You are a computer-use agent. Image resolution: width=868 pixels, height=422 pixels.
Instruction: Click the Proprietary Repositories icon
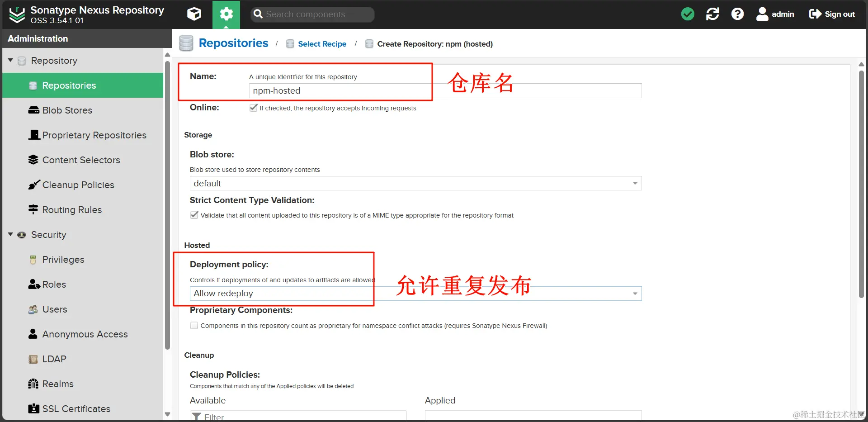click(34, 135)
